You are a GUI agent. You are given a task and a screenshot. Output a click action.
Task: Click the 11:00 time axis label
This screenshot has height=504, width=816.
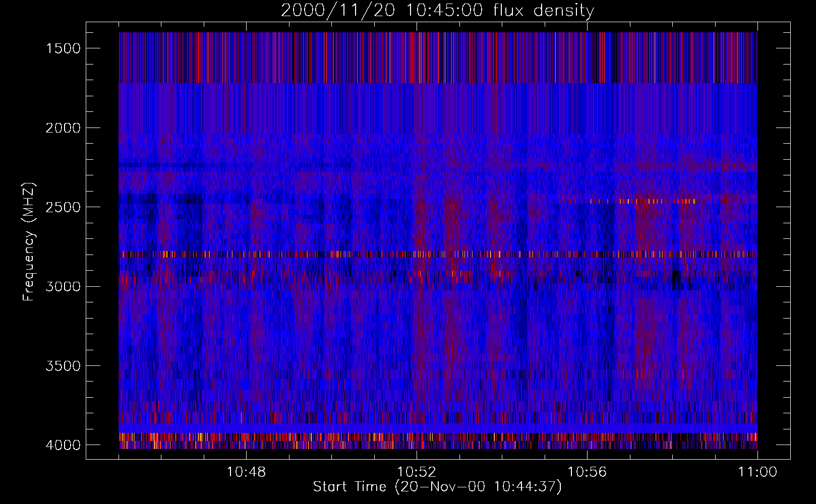757,472
